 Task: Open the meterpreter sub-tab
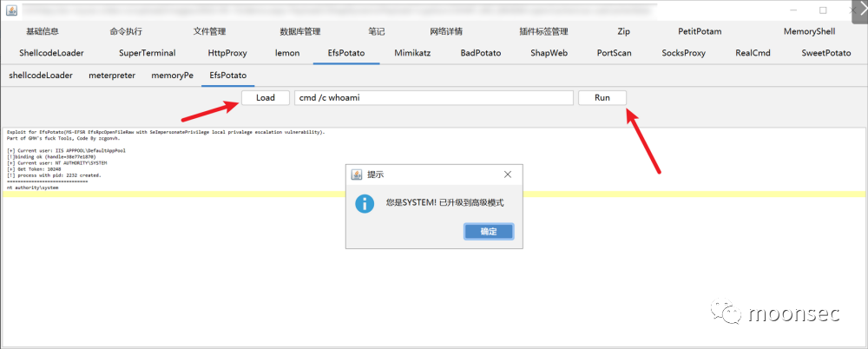(x=112, y=76)
